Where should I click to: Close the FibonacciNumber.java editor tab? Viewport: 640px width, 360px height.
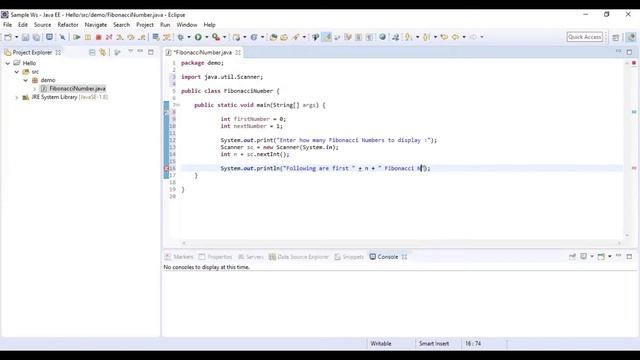pos(238,53)
